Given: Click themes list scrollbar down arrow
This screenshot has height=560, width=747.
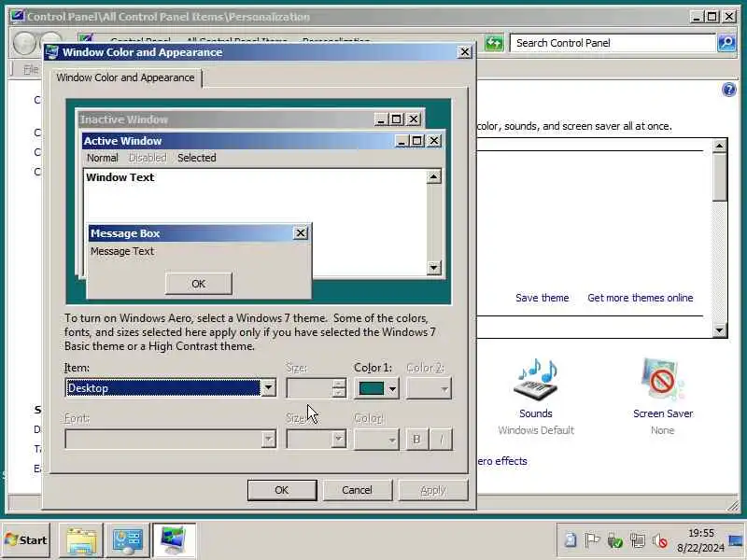Looking at the screenshot, I should pyautogui.click(x=719, y=329).
